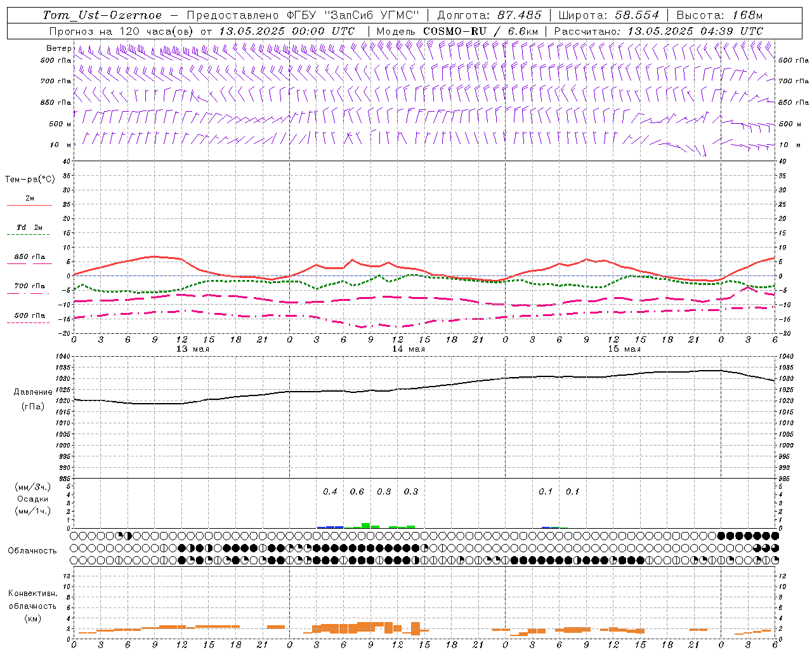Click the Тем-ра(°C) temperature panel label
Image resolution: width=812 pixels, height=650 pixels.
(x=30, y=180)
